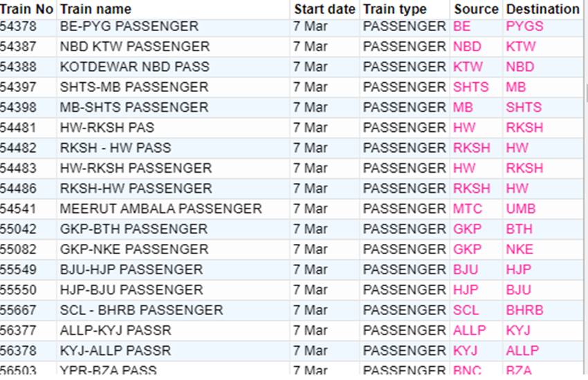Viewport: 588px width, 380px height.
Task: Click the Source column header
Action: pyautogui.click(x=476, y=9)
